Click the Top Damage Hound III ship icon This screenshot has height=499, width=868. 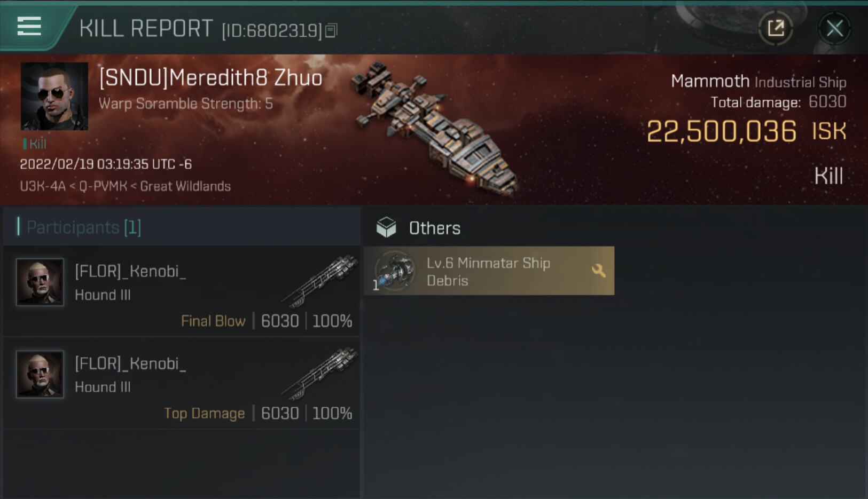(321, 373)
